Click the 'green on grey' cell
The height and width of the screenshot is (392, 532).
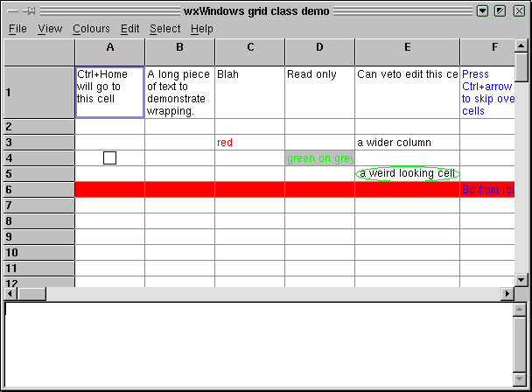320,158
